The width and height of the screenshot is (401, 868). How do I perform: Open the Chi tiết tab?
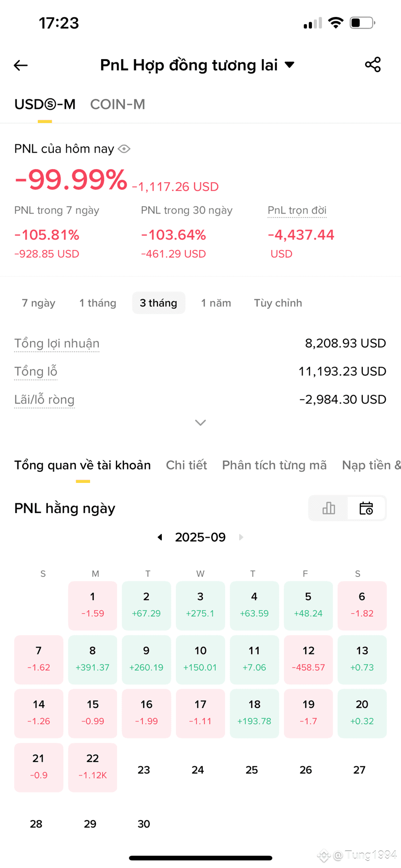186,465
